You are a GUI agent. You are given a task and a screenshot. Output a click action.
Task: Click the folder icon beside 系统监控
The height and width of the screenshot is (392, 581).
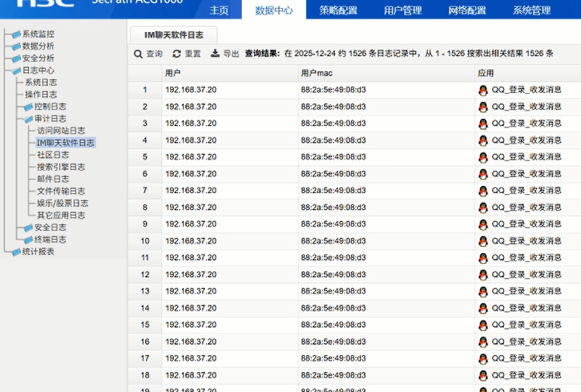[x=15, y=34]
